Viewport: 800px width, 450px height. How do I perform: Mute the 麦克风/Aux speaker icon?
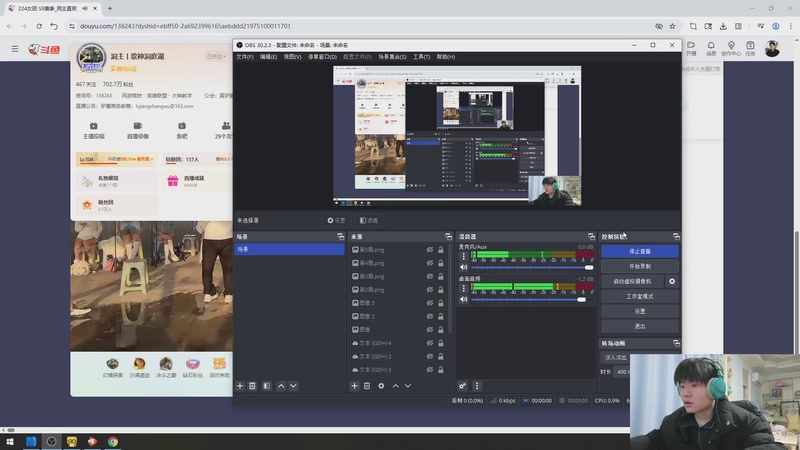pos(463,267)
